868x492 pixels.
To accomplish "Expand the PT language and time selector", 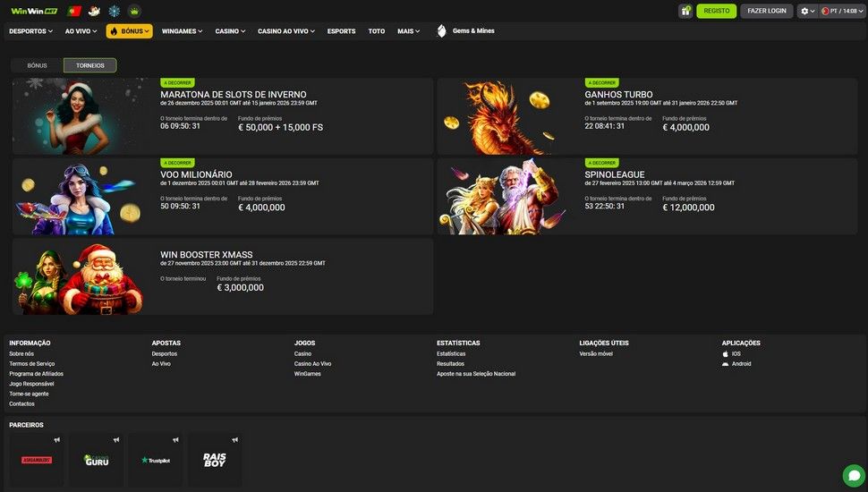I will pos(841,11).
